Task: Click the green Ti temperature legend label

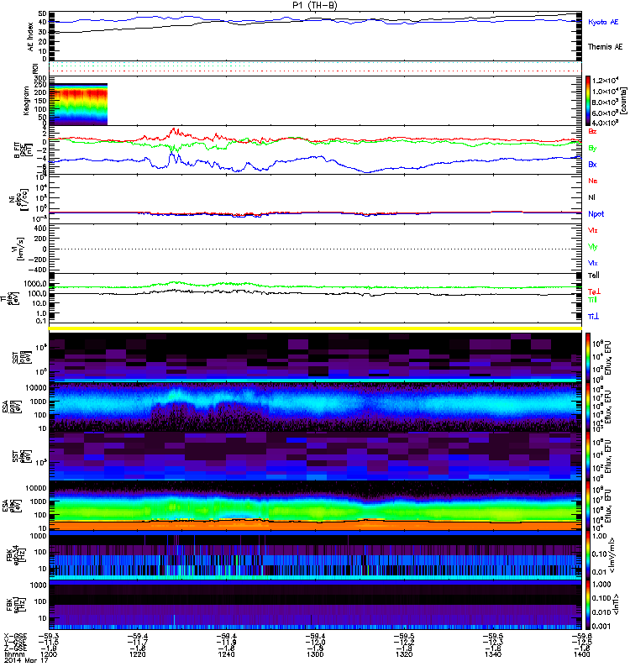Action: pyautogui.click(x=591, y=299)
